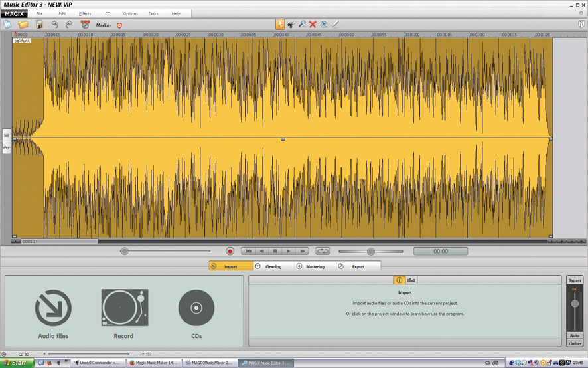Select the pencil draw tool
The image size is (588, 368).
click(x=334, y=25)
